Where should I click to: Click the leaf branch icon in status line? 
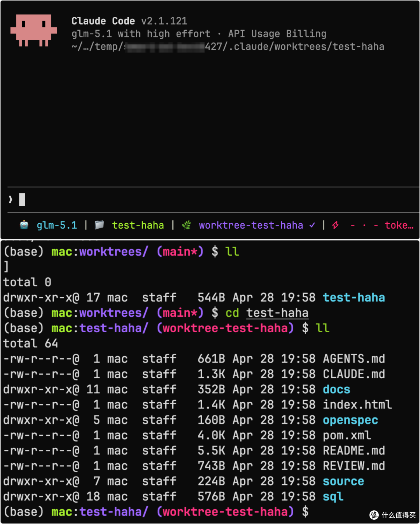point(187,225)
